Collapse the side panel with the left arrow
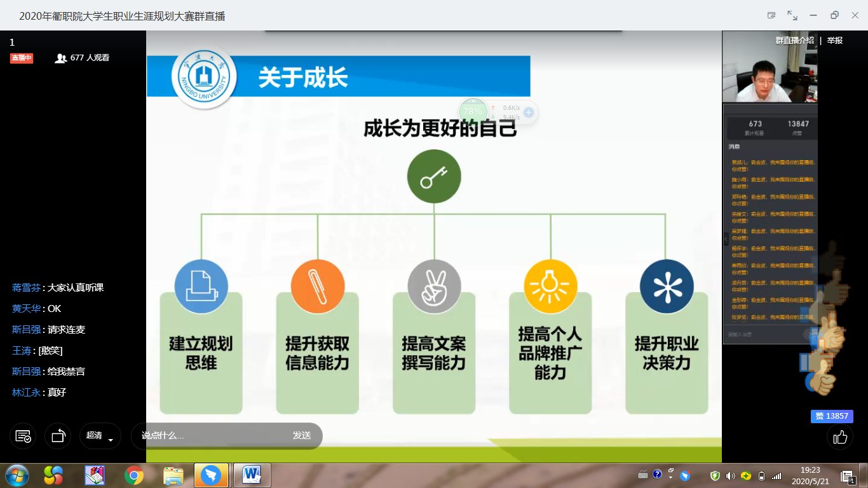The height and width of the screenshot is (488, 868). click(726, 238)
